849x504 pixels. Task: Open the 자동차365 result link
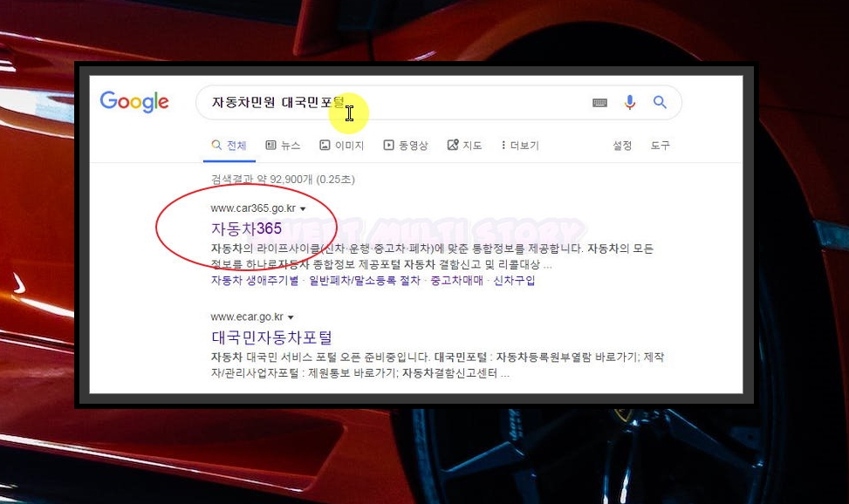point(246,228)
